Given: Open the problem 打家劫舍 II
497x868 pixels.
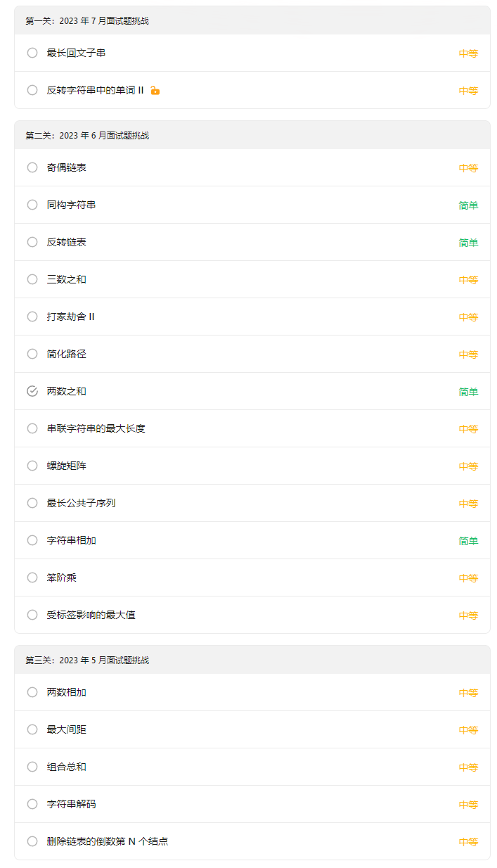Looking at the screenshot, I should pyautogui.click(x=70, y=317).
